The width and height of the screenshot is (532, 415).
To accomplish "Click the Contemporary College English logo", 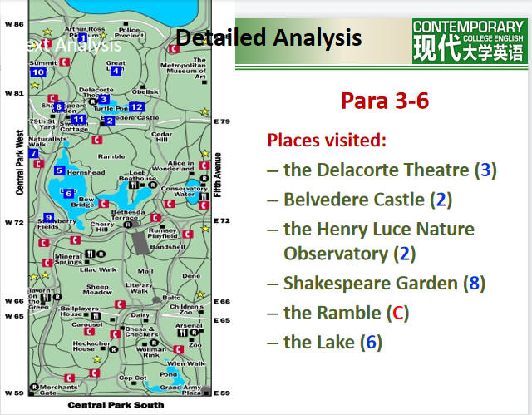I will (x=469, y=40).
